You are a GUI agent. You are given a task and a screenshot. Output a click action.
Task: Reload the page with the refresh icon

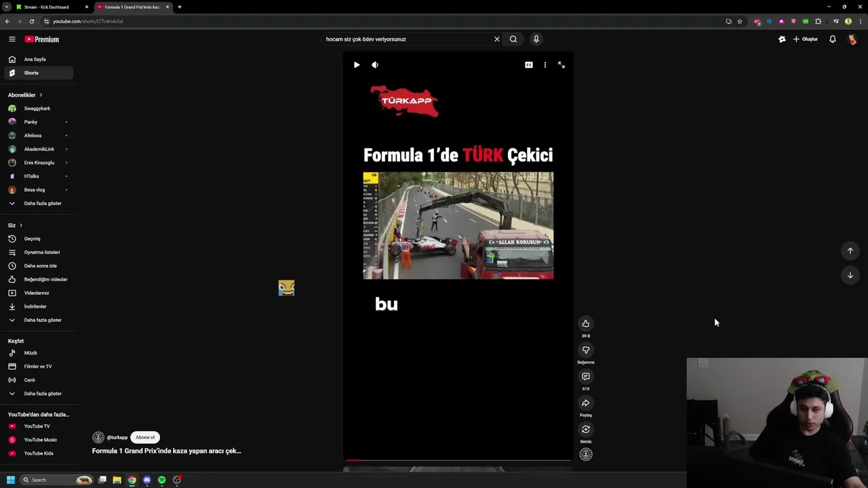pos(31,21)
